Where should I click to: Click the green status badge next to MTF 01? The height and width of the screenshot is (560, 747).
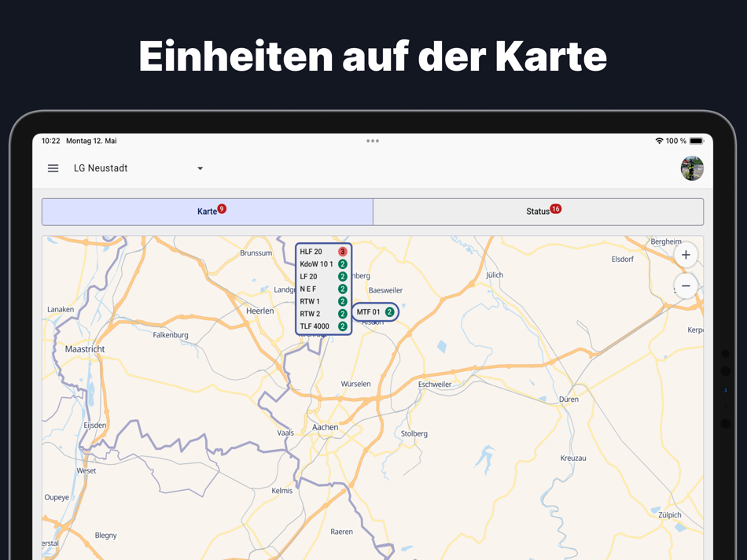389,311
